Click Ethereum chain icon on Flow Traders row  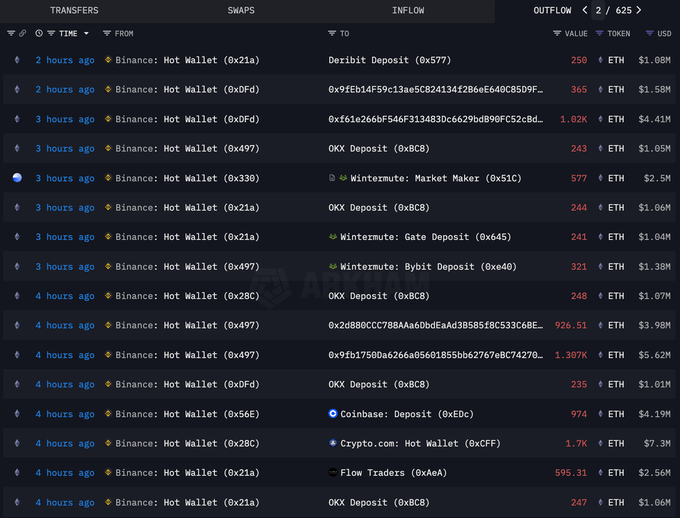pyautogui.click(x=17, y=472)
